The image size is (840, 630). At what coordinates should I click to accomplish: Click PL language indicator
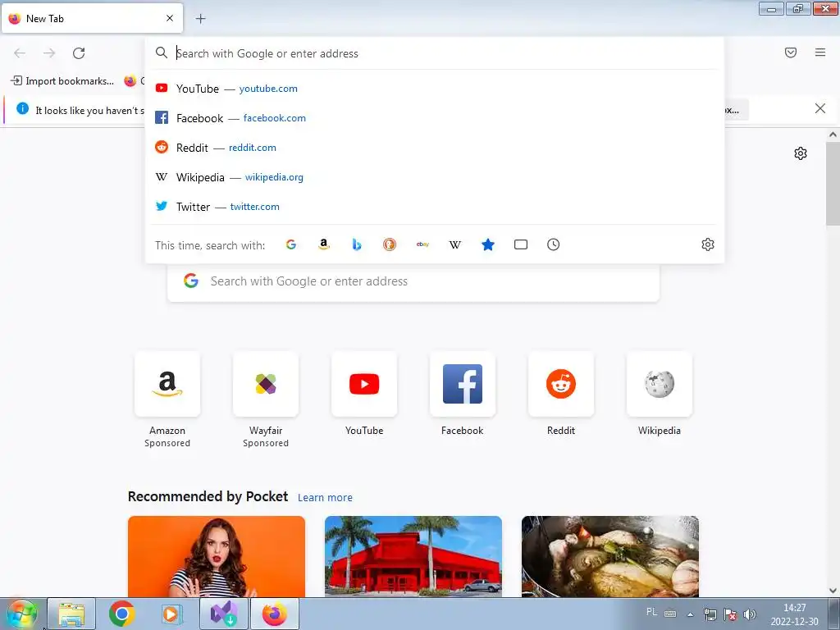point(651,612)
